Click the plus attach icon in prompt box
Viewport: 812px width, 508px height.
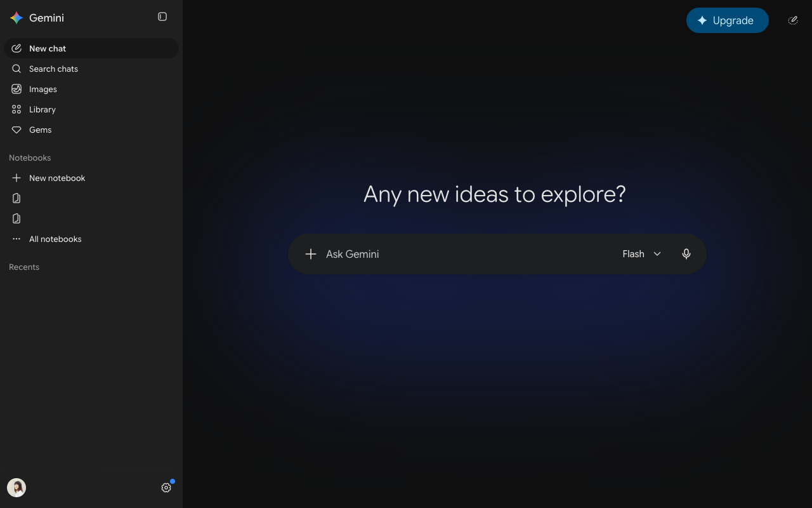point(311,254)
